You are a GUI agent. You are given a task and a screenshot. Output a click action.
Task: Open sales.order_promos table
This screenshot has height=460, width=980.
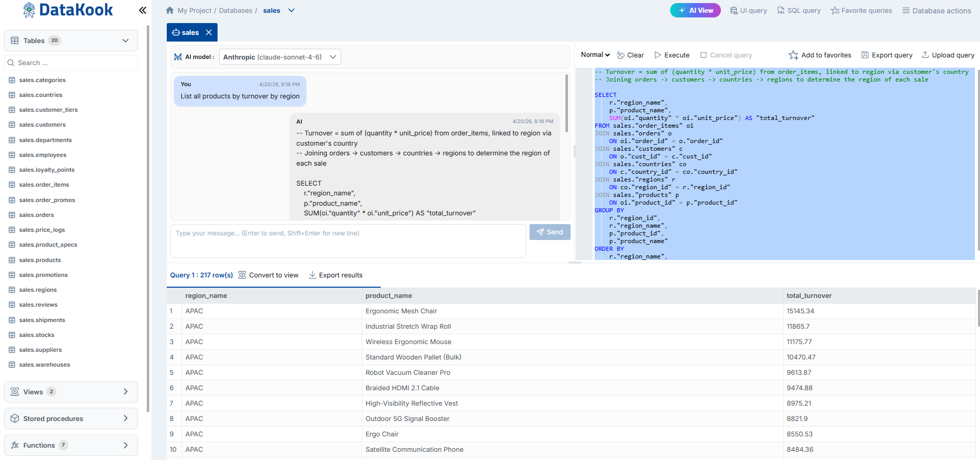pos(47,200)
